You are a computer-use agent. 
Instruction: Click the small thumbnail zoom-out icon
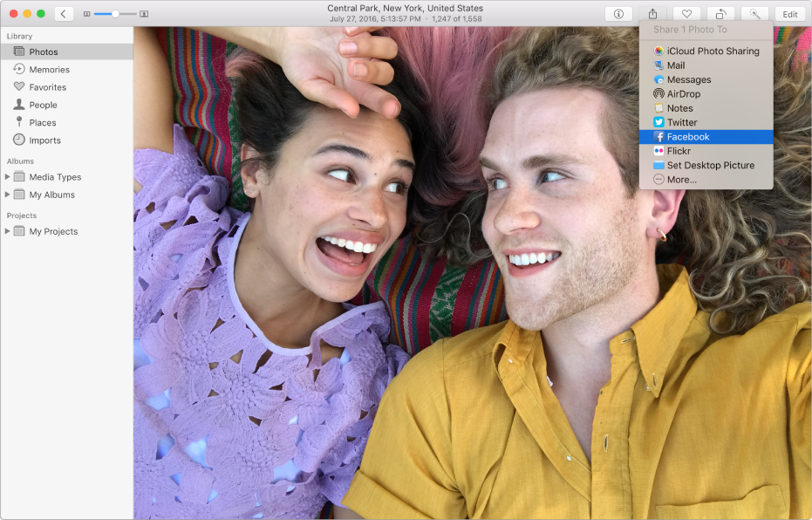tap(87, 14)
